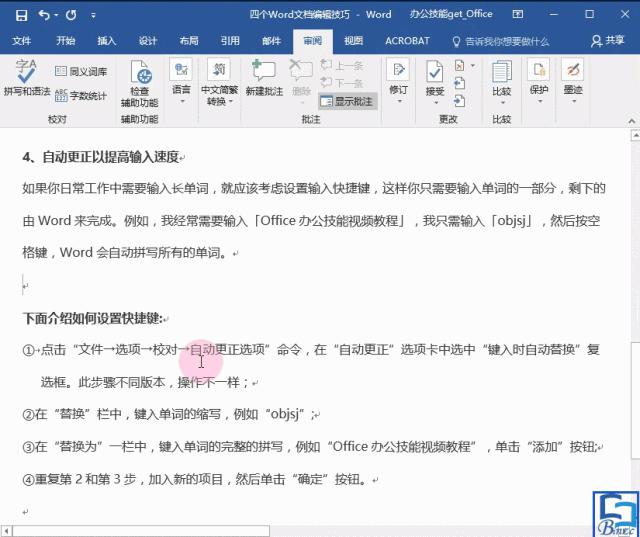Click the 办公技能get_Office account name
The height and width of the screenshot is (537, 640).
(451, 14)
